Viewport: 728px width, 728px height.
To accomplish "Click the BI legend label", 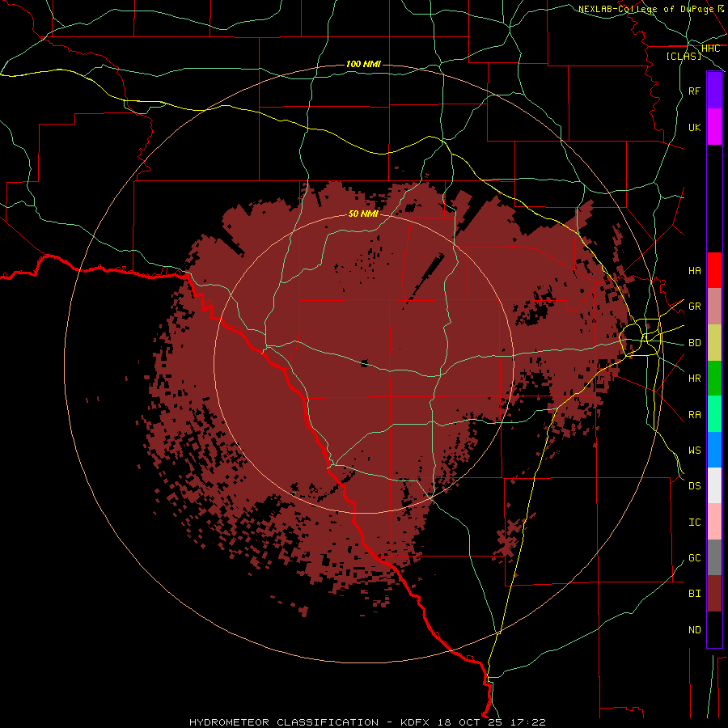I will tap(694, 594).
